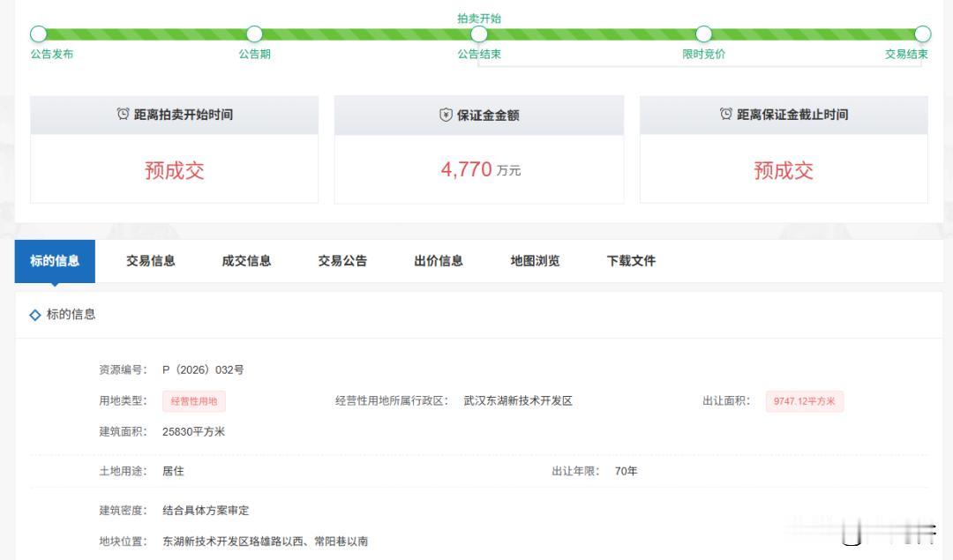Click resource number P（2026）032号
953x560 pixels.
pyautogui.click(x=203, y=370)
